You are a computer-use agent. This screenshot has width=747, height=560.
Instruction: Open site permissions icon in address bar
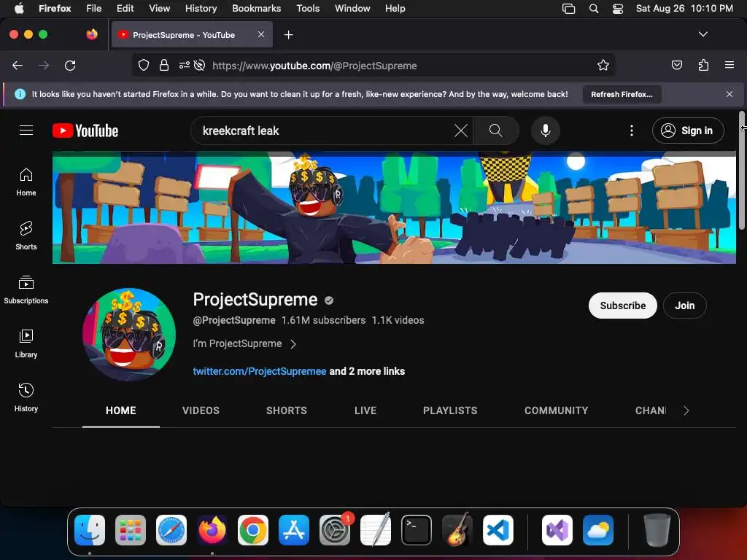click(x=185, y=66)
